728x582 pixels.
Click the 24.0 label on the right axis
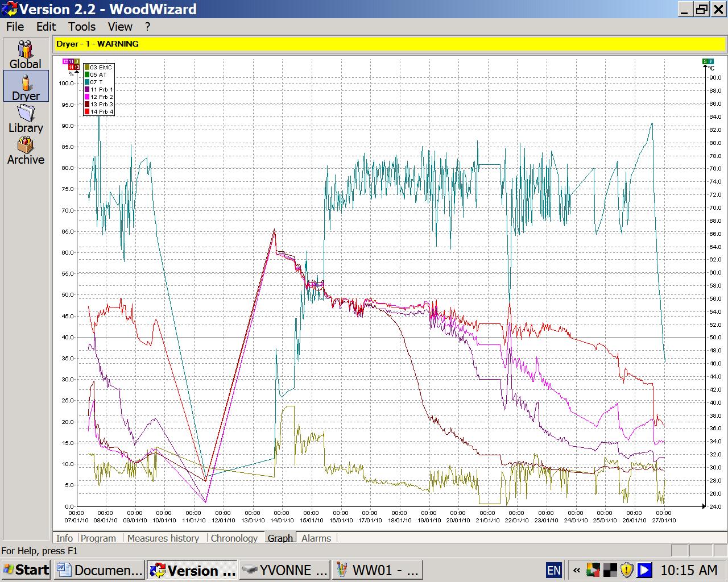[715, 507]
